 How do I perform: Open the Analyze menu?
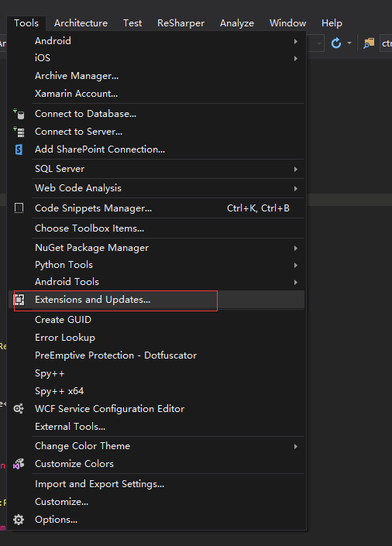237,23
